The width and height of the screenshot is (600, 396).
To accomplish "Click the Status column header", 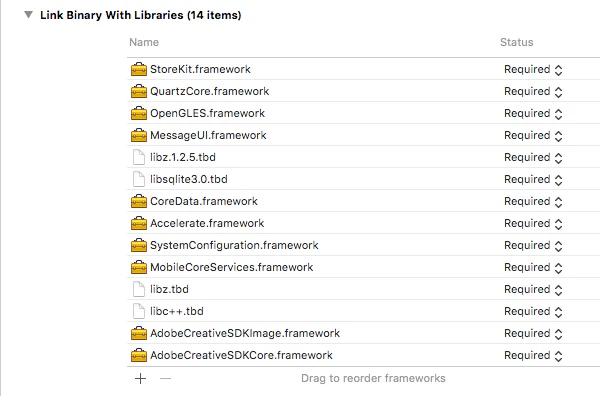I will [517, 42].
